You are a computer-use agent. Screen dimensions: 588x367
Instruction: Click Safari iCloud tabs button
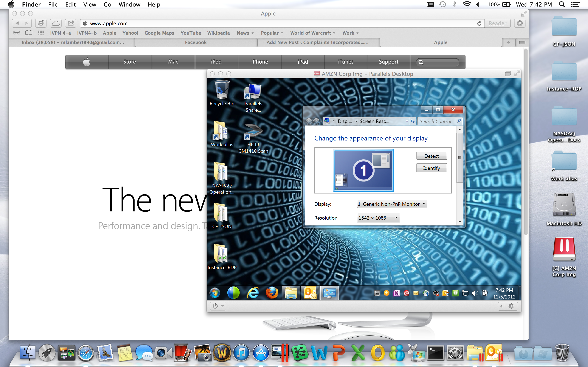(56, 23)
